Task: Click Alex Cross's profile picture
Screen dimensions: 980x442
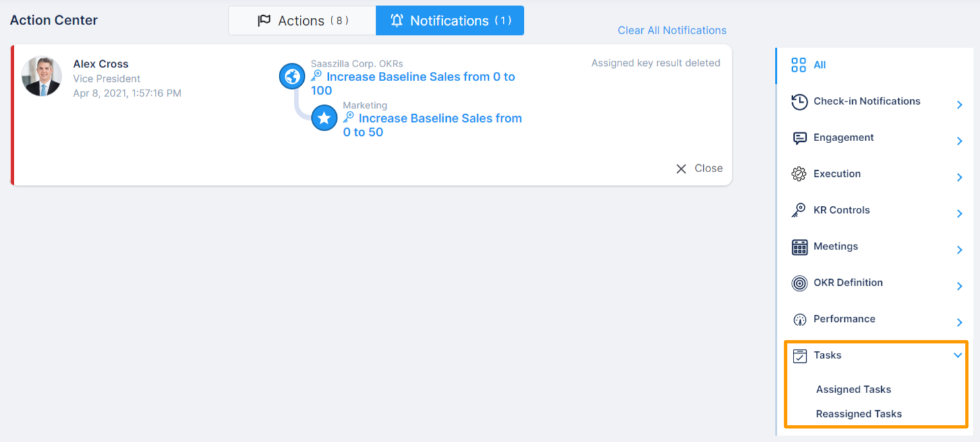Action: tap(42, 75)
